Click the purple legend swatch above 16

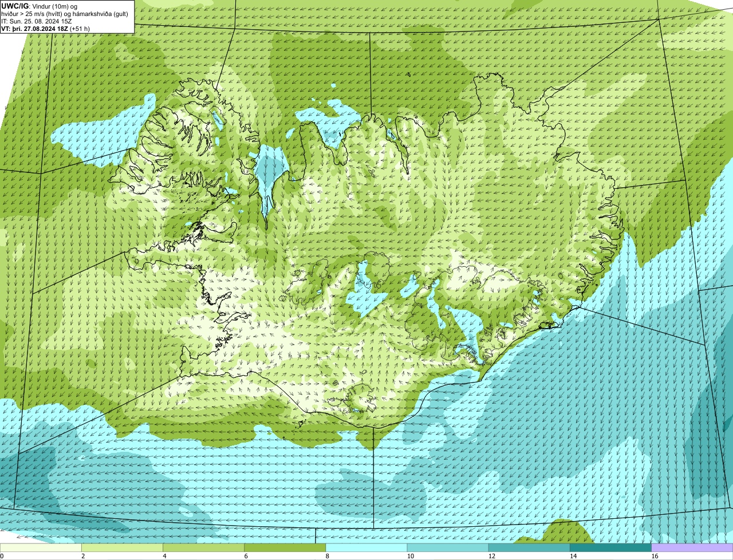click(692, 547)
